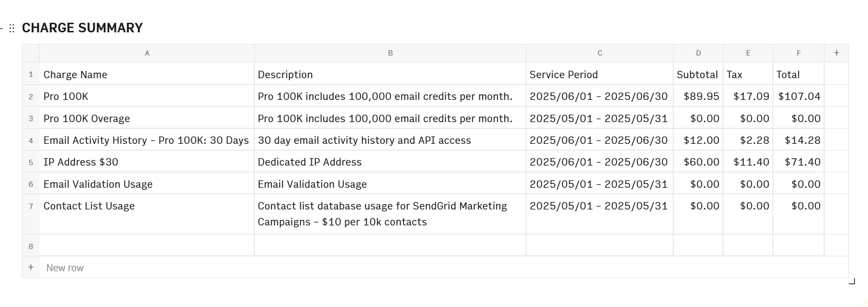This screenshot has height=307, width=868.
Task: Click the drag handle beside CHARGE SUMMARY
Action: 12,28
